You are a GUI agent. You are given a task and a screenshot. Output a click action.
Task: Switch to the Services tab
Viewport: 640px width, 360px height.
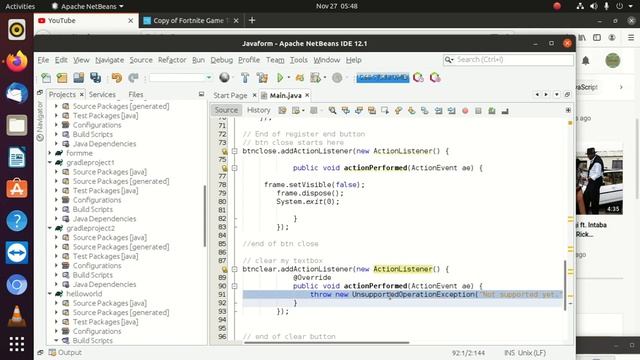click(102, 94)
